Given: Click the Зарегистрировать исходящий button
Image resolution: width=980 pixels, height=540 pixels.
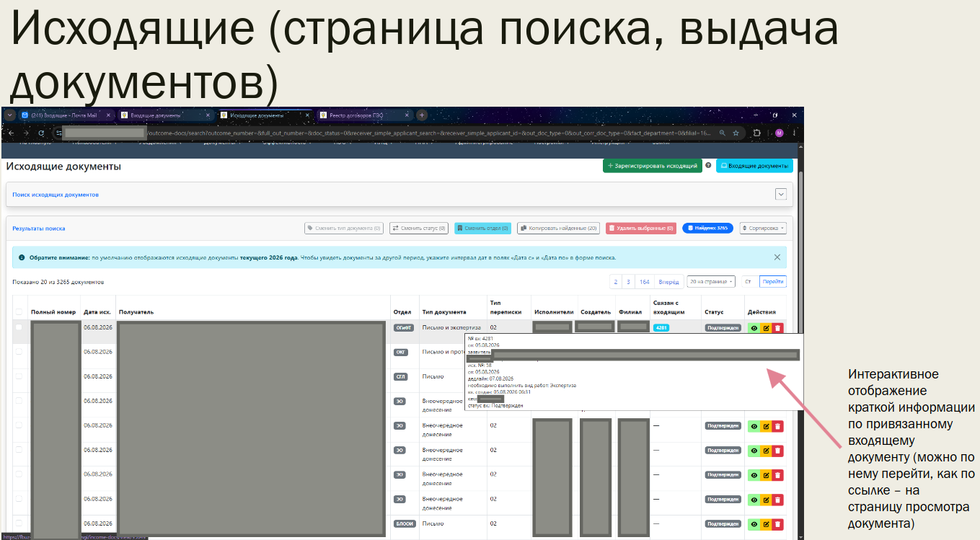Looking at the screenshot, I should pos(653,166).
